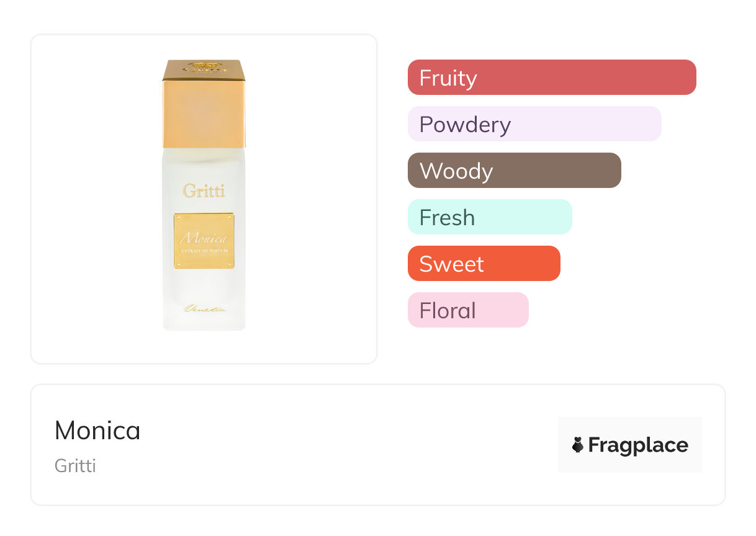Click the Fragplace wordmark text
This screenshot has width=756, height=536.
(638, 445)
